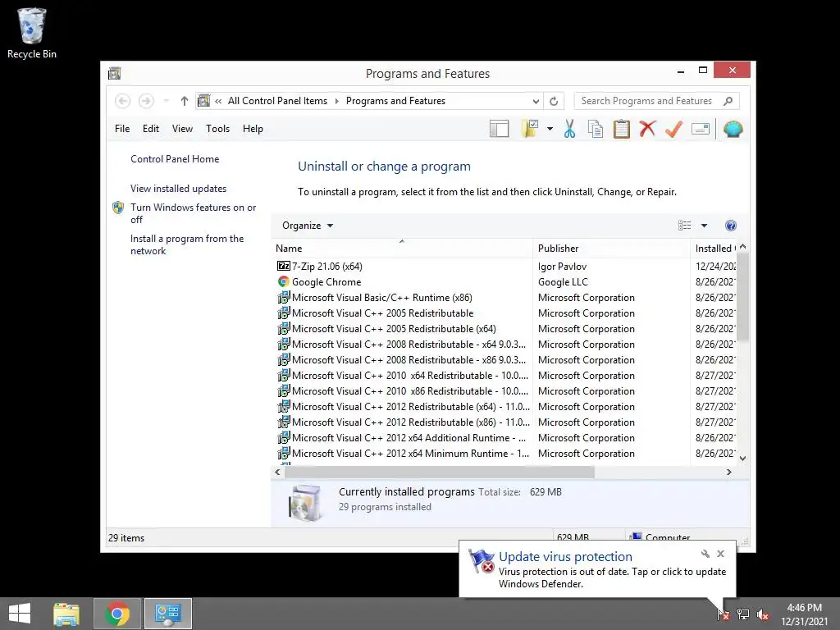Open the dropdown arrow beside the folder options icon
The height and width of the screenshot is (630, 840).
(x=550, y=129)
